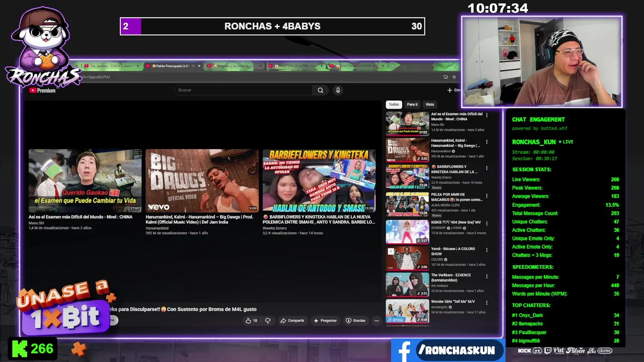
Task: Click the browser address bar URL
Action: (96, 77)
